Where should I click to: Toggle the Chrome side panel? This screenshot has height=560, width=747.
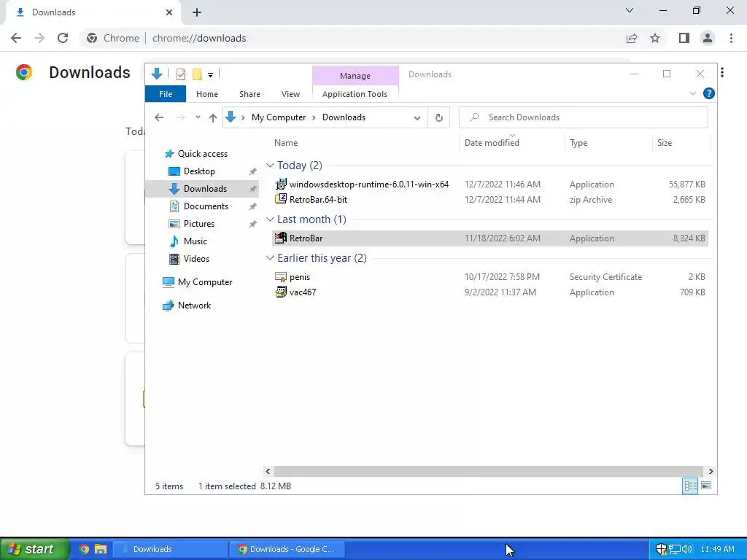point(684,38)
